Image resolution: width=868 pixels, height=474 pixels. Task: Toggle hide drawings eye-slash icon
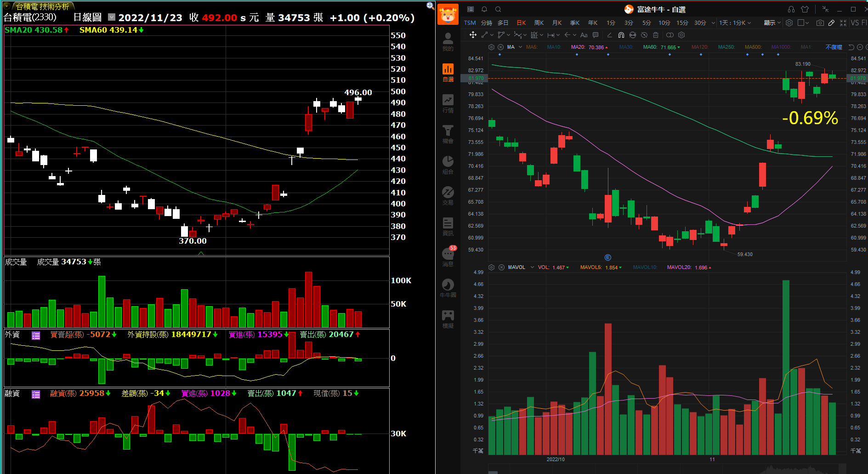(644, 35)
